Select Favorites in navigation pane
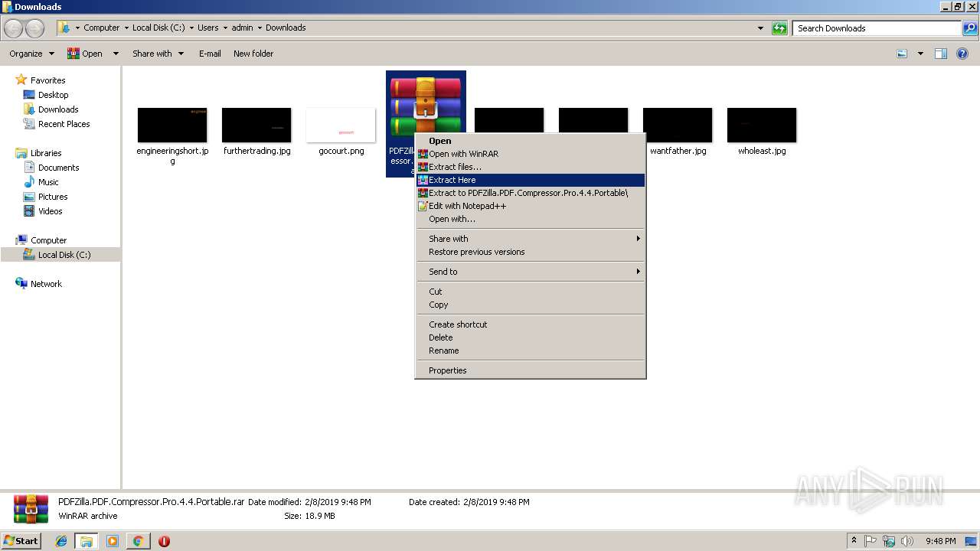The width and height of the screenshot is (980, 551). click(47, 80)
